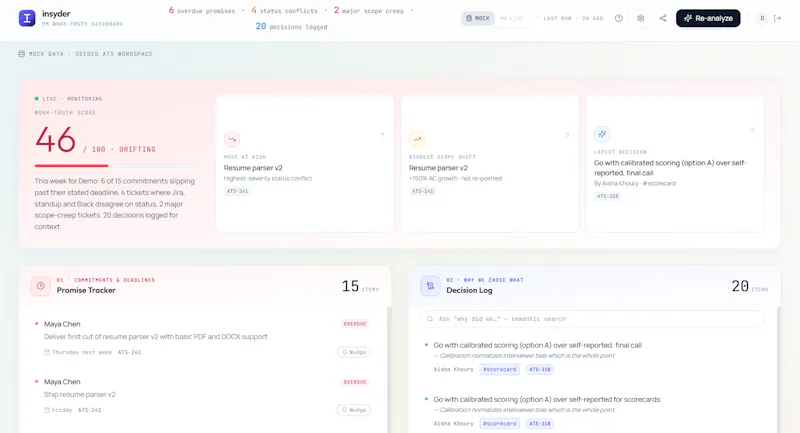The width and height of the screenshot is (800, 433).
Task: Open settings via the gear icon
Action: 640,18
